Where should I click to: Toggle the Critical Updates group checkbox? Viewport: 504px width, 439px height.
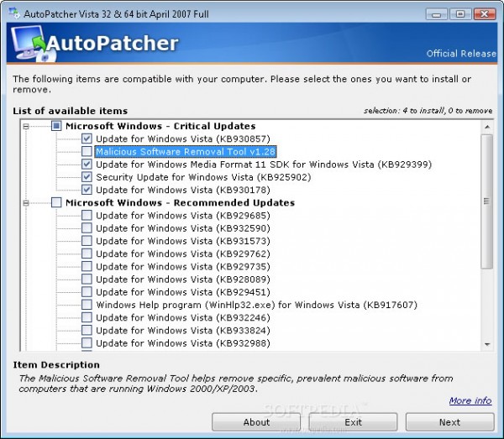[56, 126]
